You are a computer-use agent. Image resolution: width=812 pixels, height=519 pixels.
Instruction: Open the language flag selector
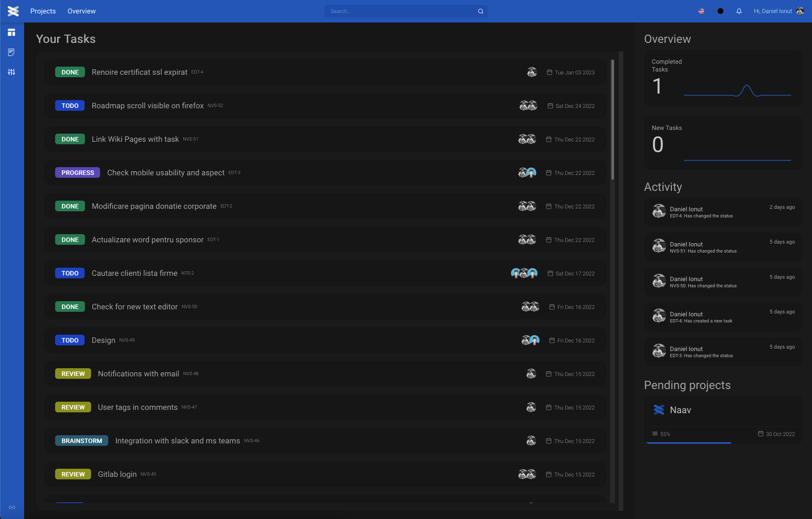tap(701, 11)
